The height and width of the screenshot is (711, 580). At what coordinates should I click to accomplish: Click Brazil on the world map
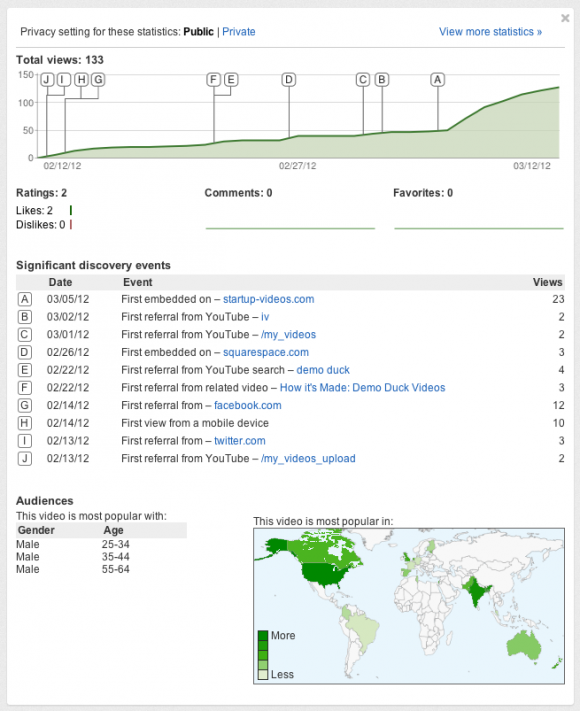[x=366, y=629]
